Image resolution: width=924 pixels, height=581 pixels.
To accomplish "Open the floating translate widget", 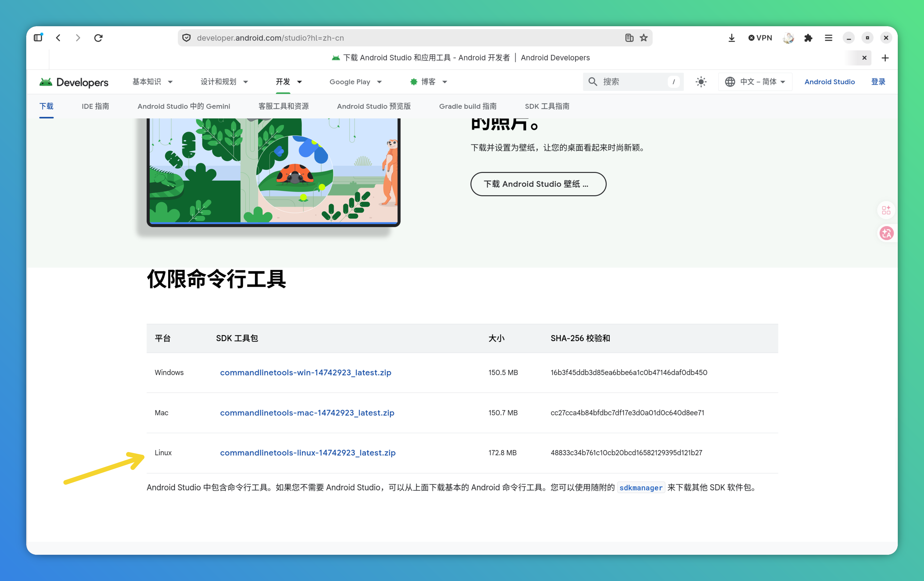I will 886,233.
